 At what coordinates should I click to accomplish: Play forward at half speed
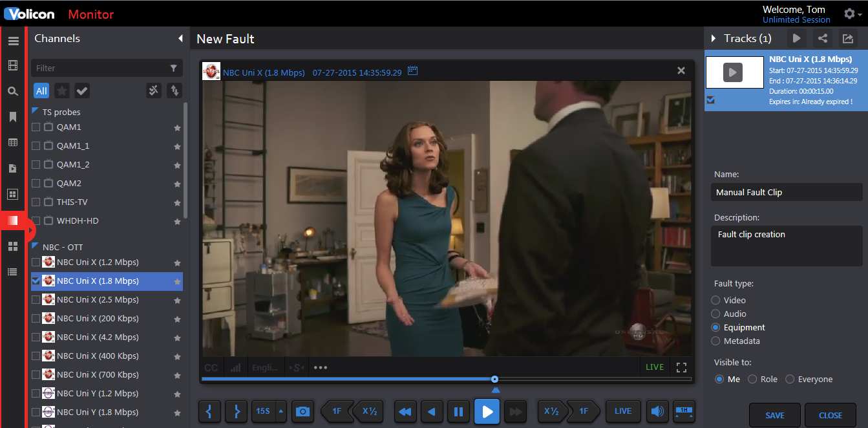[551, 411]
